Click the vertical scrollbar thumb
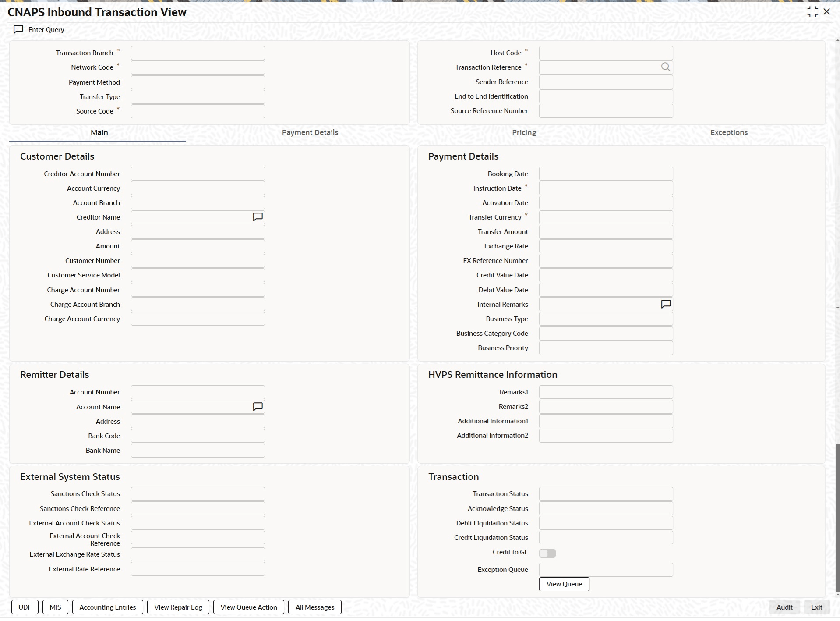Image resolution: width=840 pixels, height=621 pixels. (838, 517)
